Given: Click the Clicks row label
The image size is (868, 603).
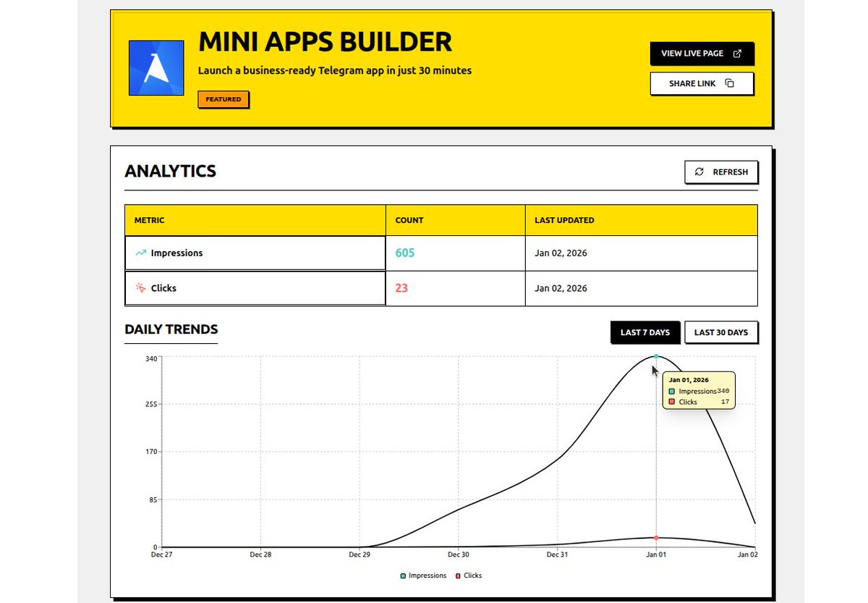Looking at the screenshot, I should click(163, 288).
